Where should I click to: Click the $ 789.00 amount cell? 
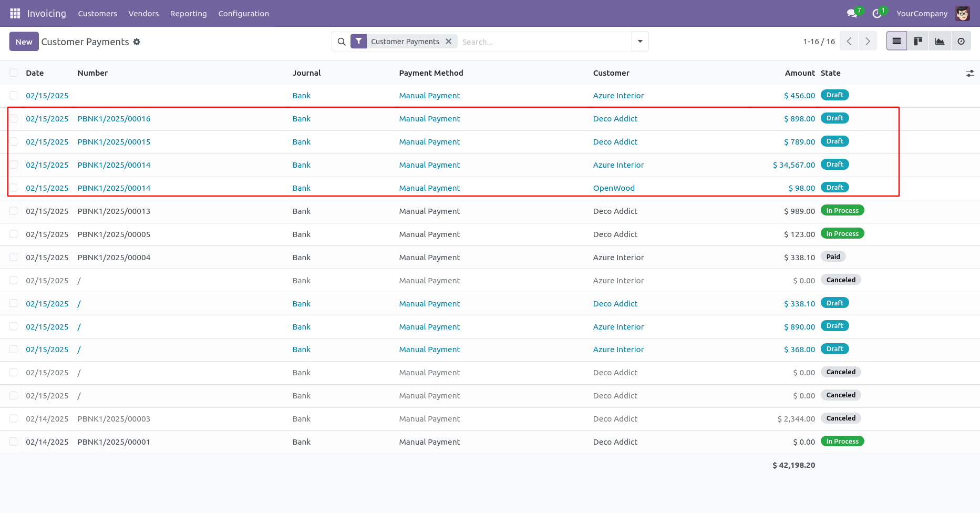(x=799, y=142)
